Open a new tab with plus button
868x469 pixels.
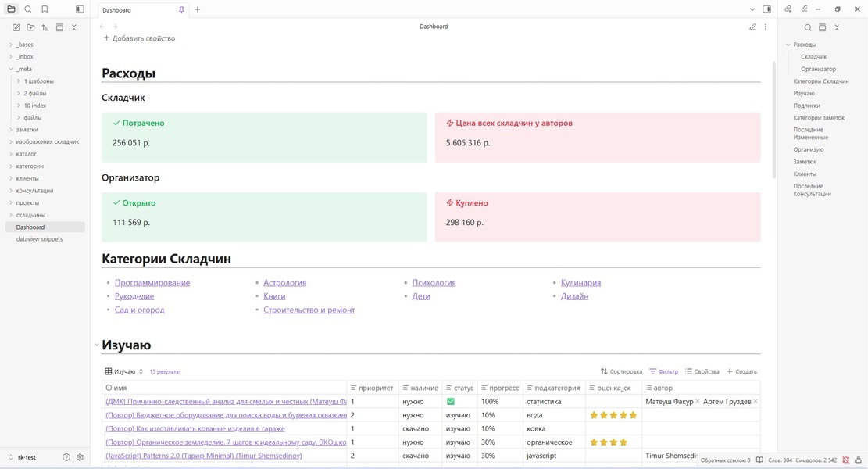[x=197, y=10]
